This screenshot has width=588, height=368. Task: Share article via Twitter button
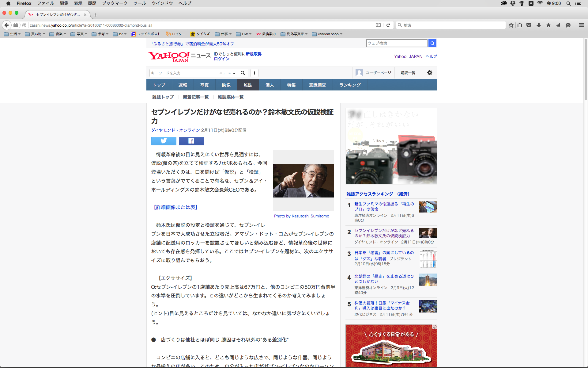pyautogui.click(x=164, y=141)
